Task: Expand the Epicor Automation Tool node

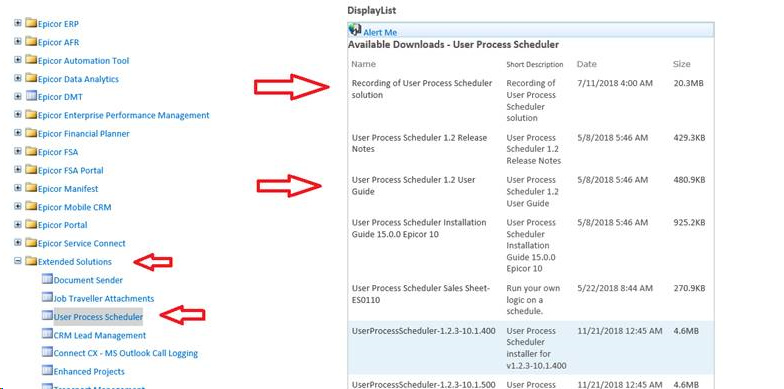Action: point(18,60)
